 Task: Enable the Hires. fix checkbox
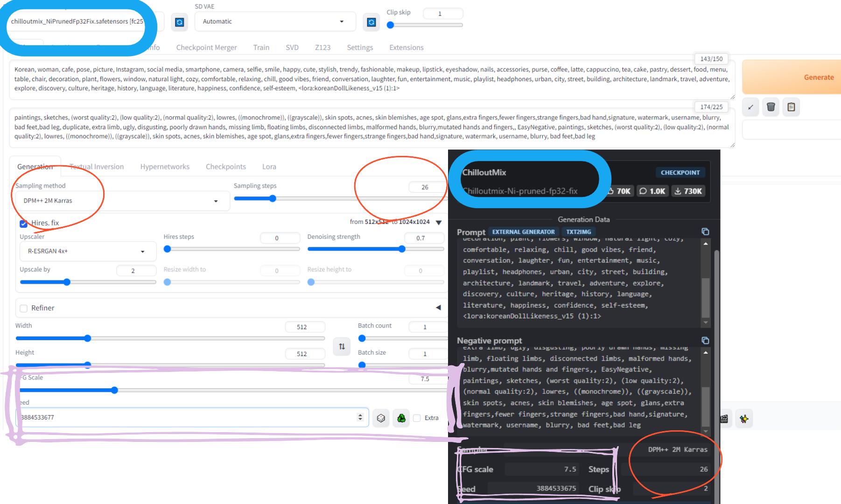tap(23, 224)
